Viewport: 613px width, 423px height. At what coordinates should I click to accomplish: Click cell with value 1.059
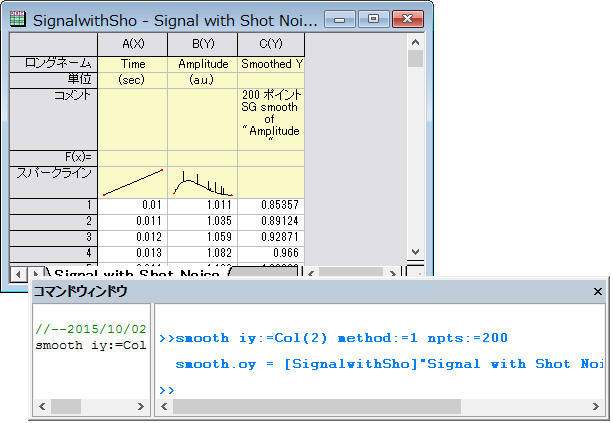point(203,238)
